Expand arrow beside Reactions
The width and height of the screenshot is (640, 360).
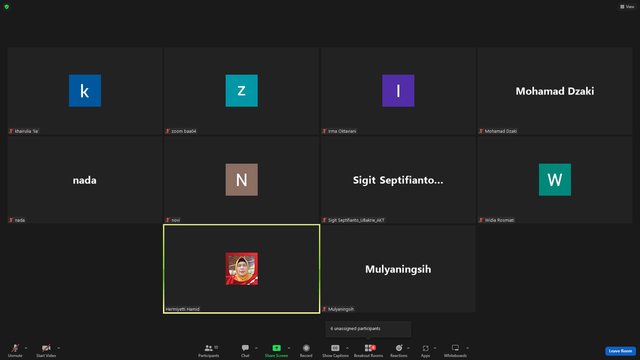[408, 348]
